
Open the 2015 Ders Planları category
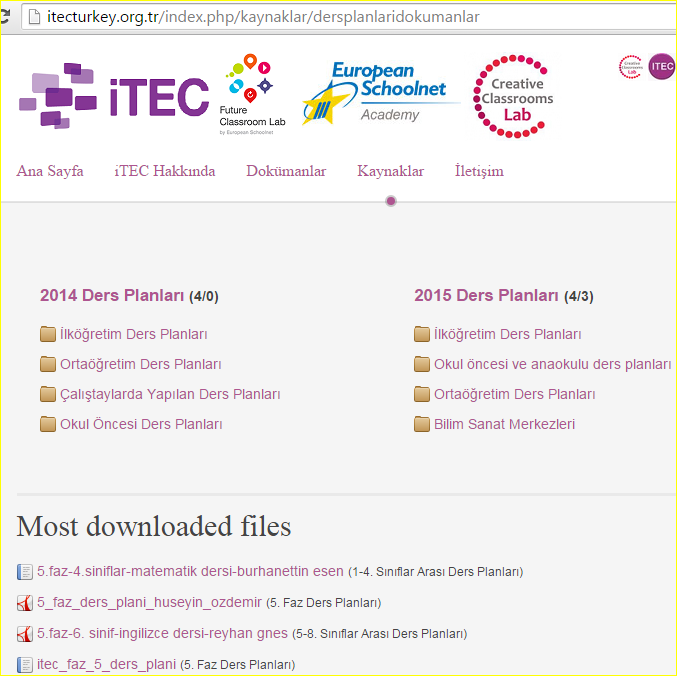pyautogui.click(x=486, y=296)
